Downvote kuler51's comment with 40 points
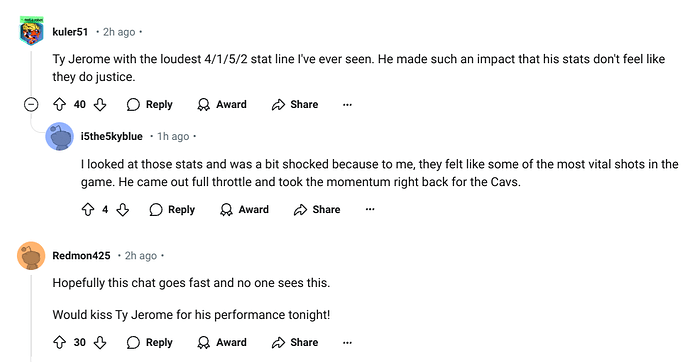Screen dimensions: 690x362 [x=100, y=105]
